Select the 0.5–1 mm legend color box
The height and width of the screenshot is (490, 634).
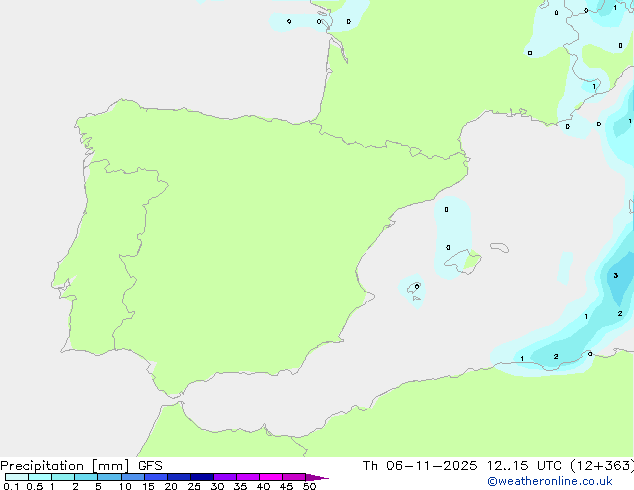tap(40, 477)
